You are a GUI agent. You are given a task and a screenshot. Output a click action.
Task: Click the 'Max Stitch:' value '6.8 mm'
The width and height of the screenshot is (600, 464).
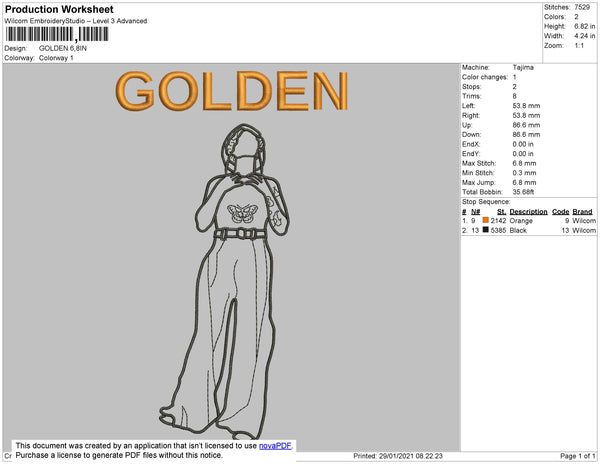point(524,163)
